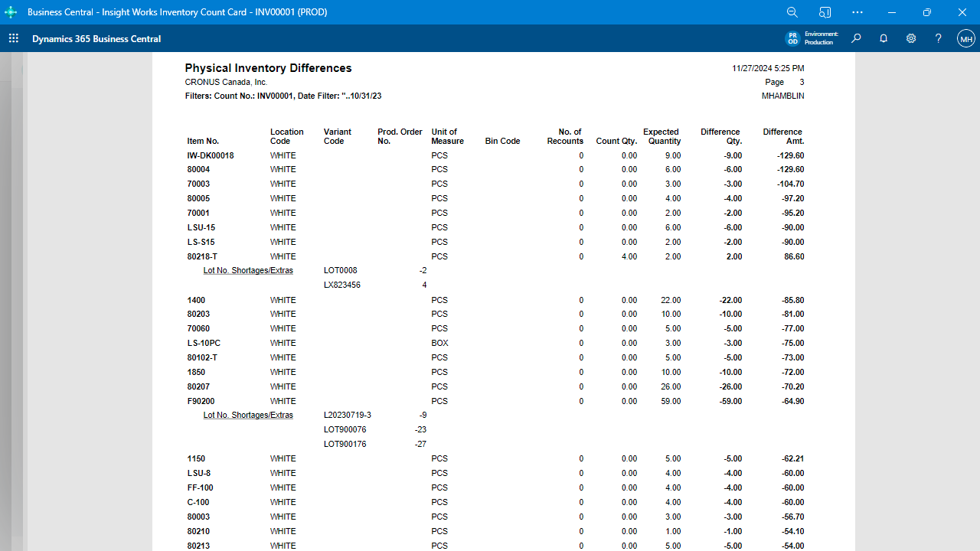
Task: Open Business Central search via magnifier icon
Action: coord(856,38)
